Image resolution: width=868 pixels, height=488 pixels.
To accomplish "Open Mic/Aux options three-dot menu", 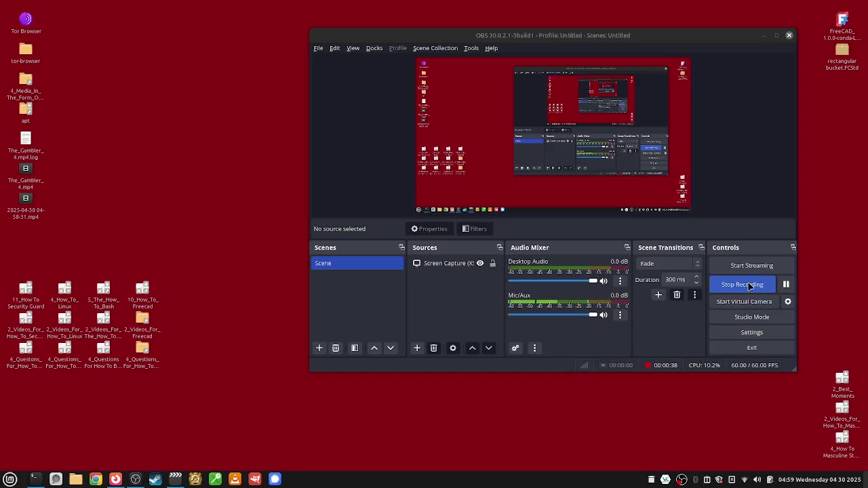I will (620, 314).
